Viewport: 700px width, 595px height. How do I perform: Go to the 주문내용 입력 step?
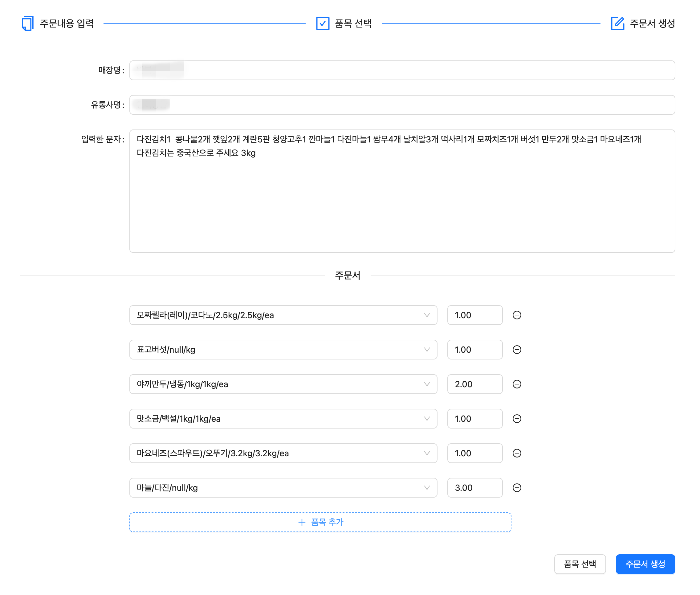click(x=66, y=23)
